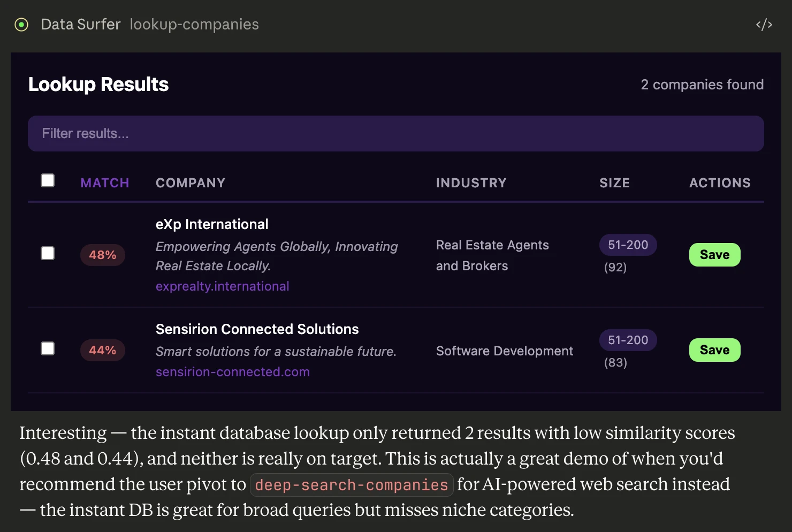
Task: Click the COMPANY column header
Action: pos(191,183)
